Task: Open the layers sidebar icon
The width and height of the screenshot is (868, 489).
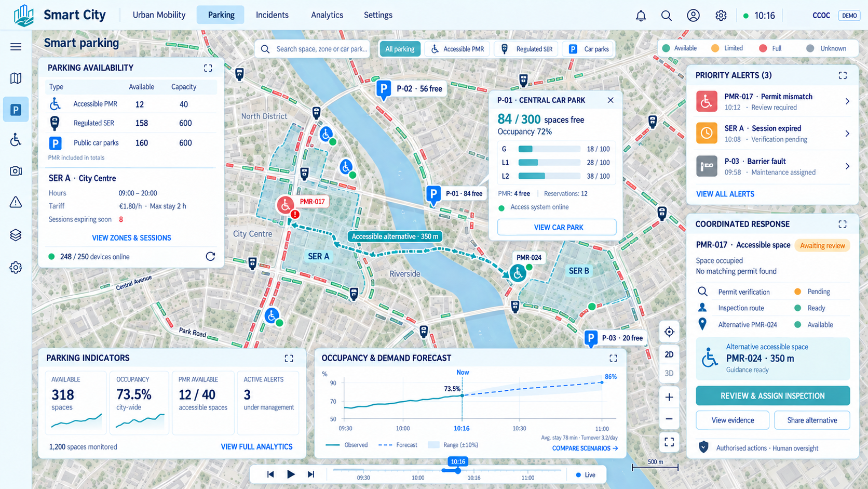Action: point(16,235)
